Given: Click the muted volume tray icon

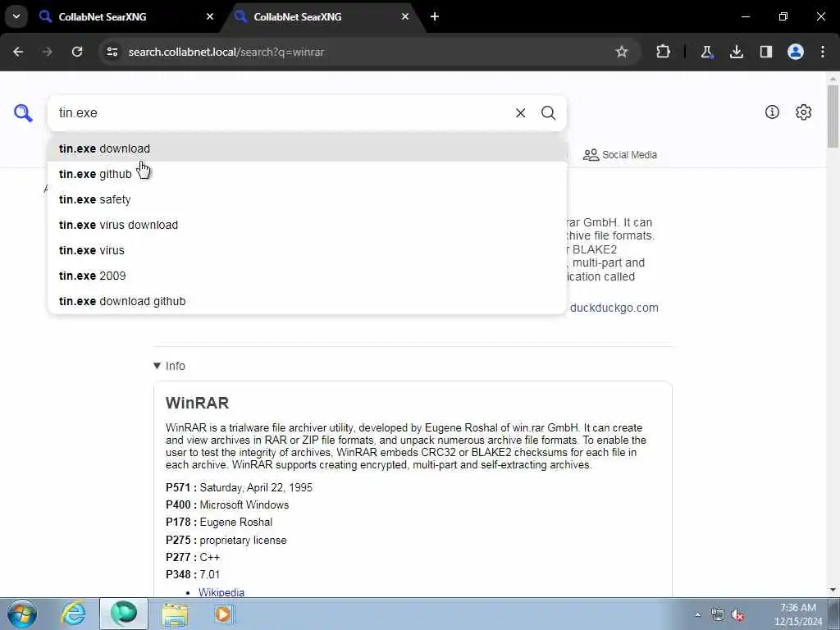Looking at the screenshot, I should (x=737, y=615).
